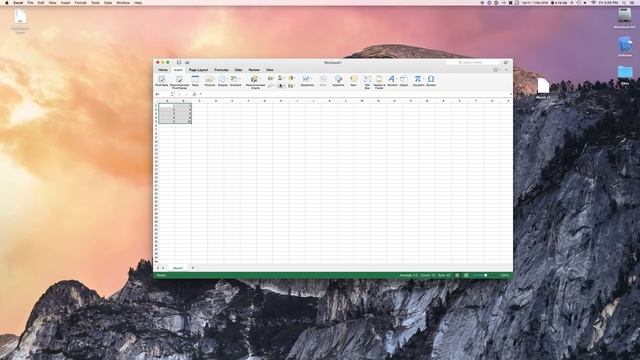Screen dimensions: 640x360
Task: Add a new sheet with the plus button
Action: 193,268
